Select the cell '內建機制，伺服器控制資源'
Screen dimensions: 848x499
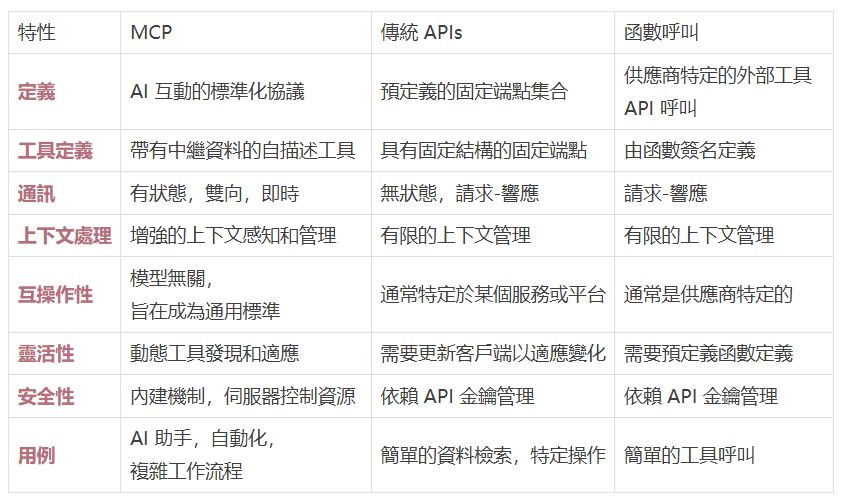[242, 397]
